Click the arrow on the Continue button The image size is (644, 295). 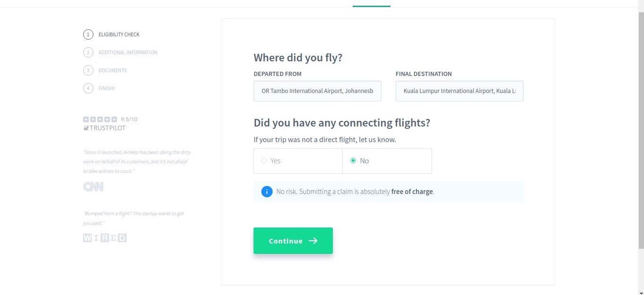point(313,241)
